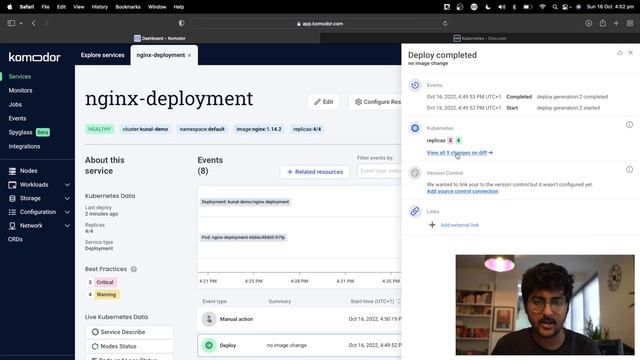640x360 pixels.
Task: Open View all 9 changes on diff
Action: tap(460, 153)
